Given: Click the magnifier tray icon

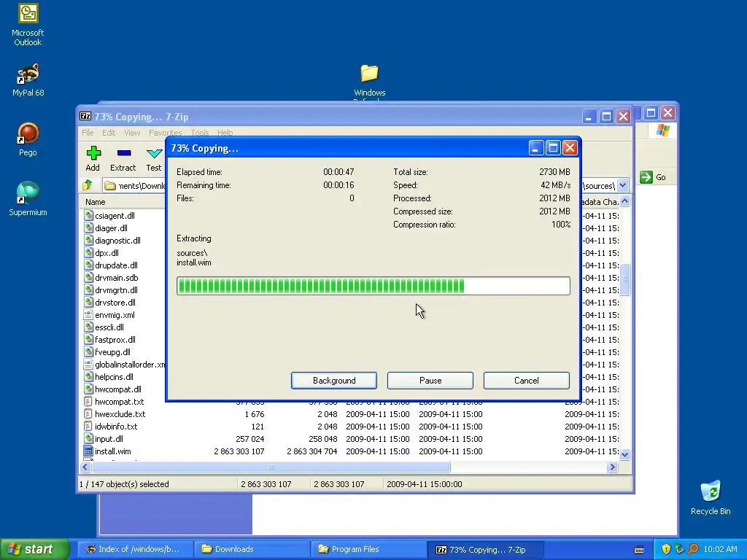Looking at the screenshot, I should [694, 549].
